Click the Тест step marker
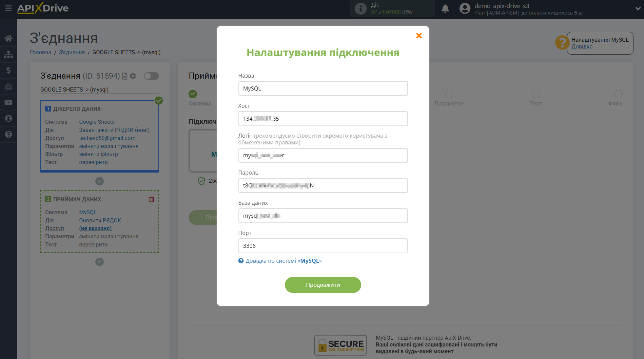The width and height of the screenshot is (644, 359). coord(536,94)
